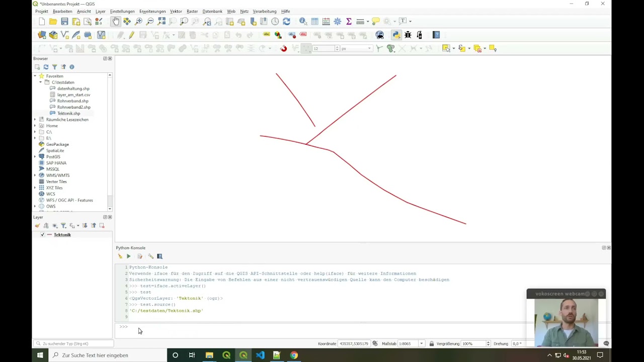Select layer_am_start.csv in the Browser
Screen dimensions: 644x362
point(73,95)
